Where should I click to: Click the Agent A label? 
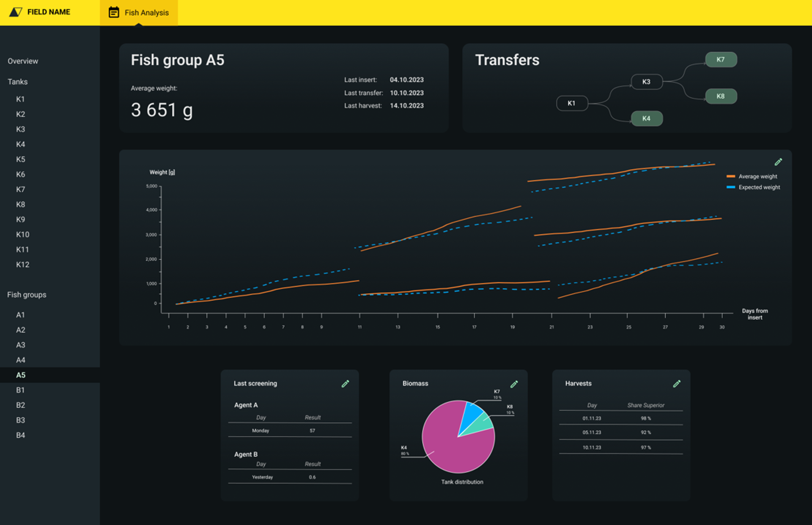click(246, 405)
